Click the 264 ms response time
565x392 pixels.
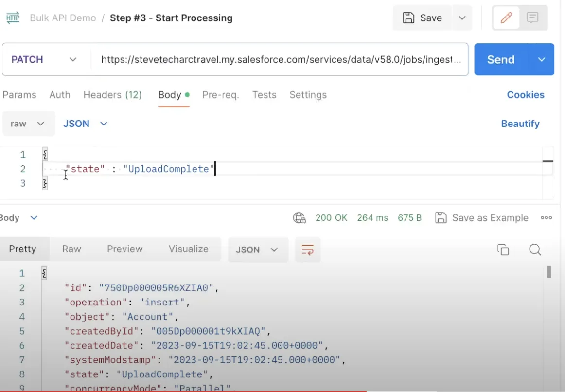click(x=372, y=218)
